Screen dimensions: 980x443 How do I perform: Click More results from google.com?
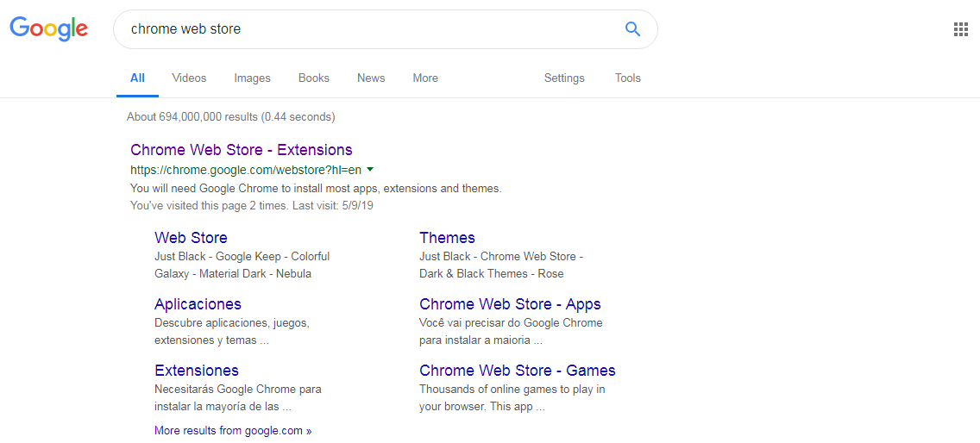point(232,431)
